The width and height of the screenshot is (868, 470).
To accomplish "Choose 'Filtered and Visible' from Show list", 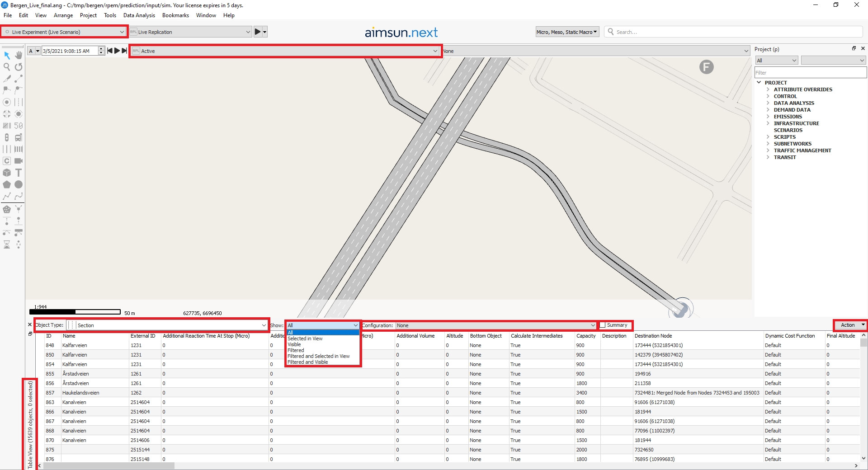I will (308, 362).
